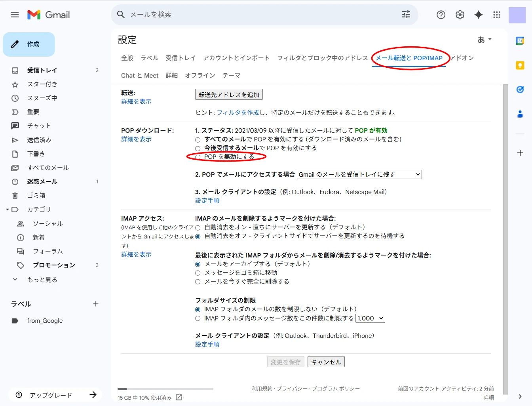Open the Gmail settings gear icon

460,15
